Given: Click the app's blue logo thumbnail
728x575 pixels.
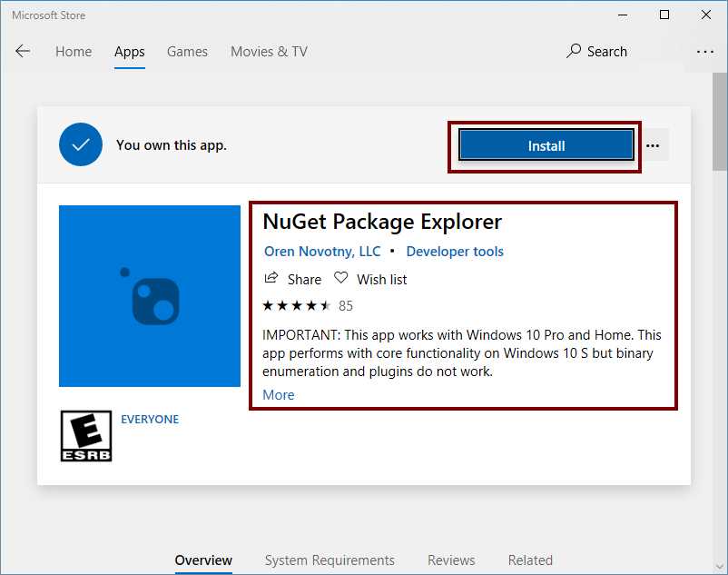Looking at the screenshot, I should coord(149,295).
